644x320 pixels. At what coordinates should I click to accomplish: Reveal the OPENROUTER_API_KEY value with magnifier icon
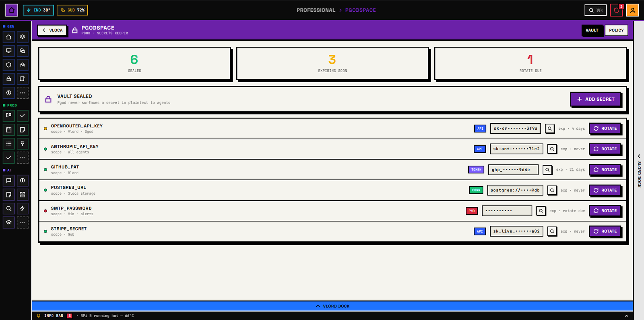[x=549, y=129]
